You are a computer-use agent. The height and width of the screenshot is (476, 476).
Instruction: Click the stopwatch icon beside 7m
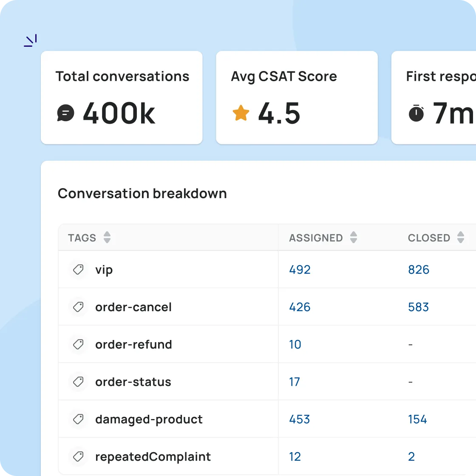point(416,113)
